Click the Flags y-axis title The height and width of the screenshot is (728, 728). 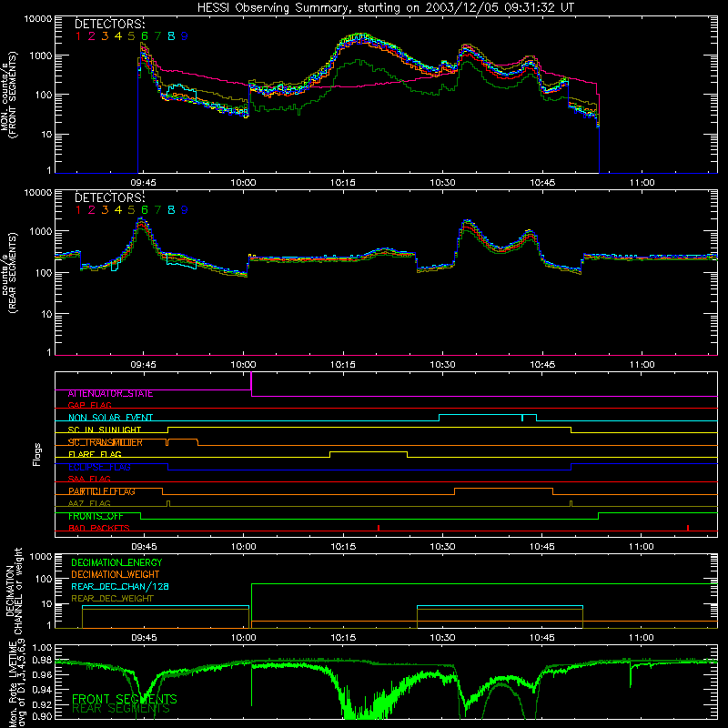click(x=37, y=454)
